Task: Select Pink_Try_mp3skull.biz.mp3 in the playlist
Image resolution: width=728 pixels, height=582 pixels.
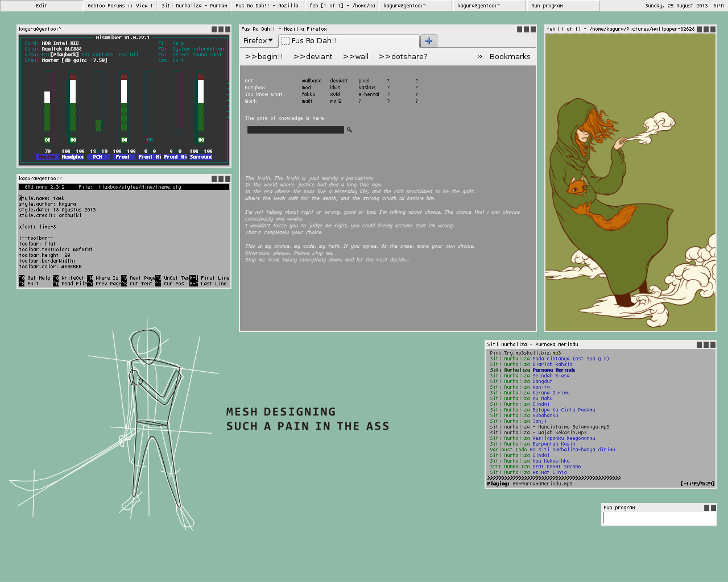Action: tap(525, 353)
